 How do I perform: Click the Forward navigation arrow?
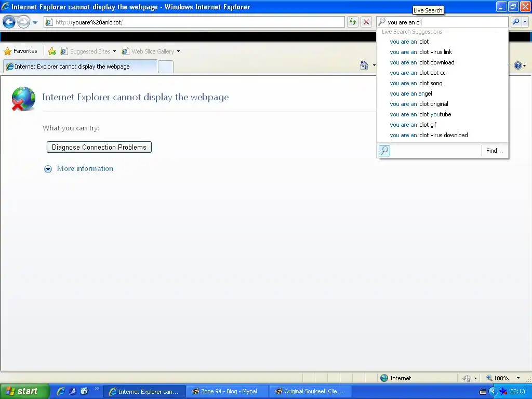coord(23,22)
